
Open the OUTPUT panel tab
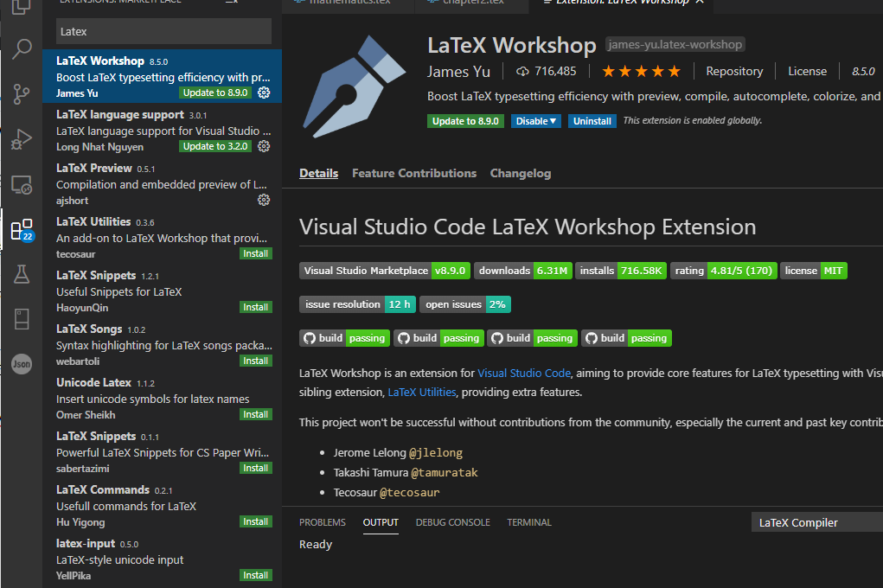pos(381,522)
